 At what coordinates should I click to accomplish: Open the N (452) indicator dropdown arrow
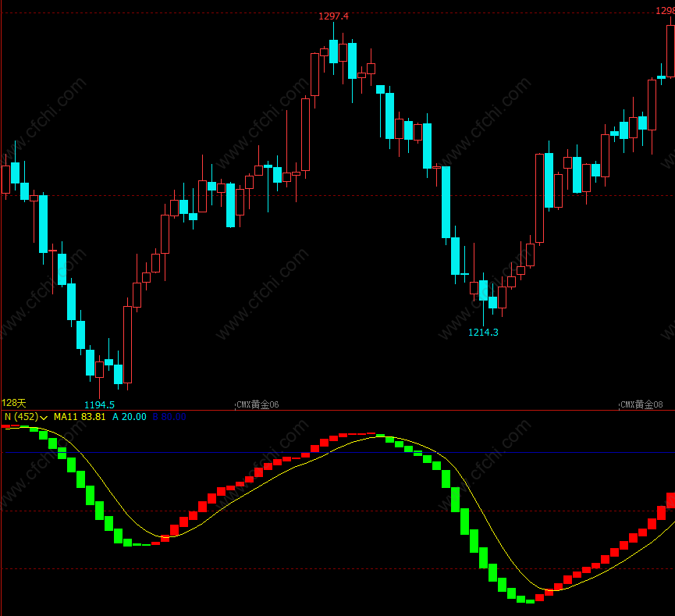click(44, 418)
